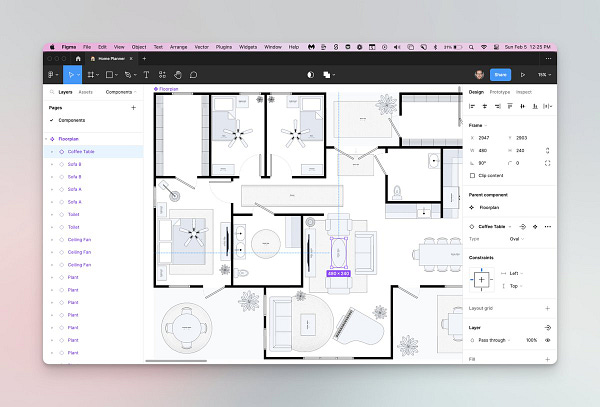Image resolution: width=600 pixels, height=407 pixels.
Task: Open the distribute spacing dropdown
Action: point(548,106)
